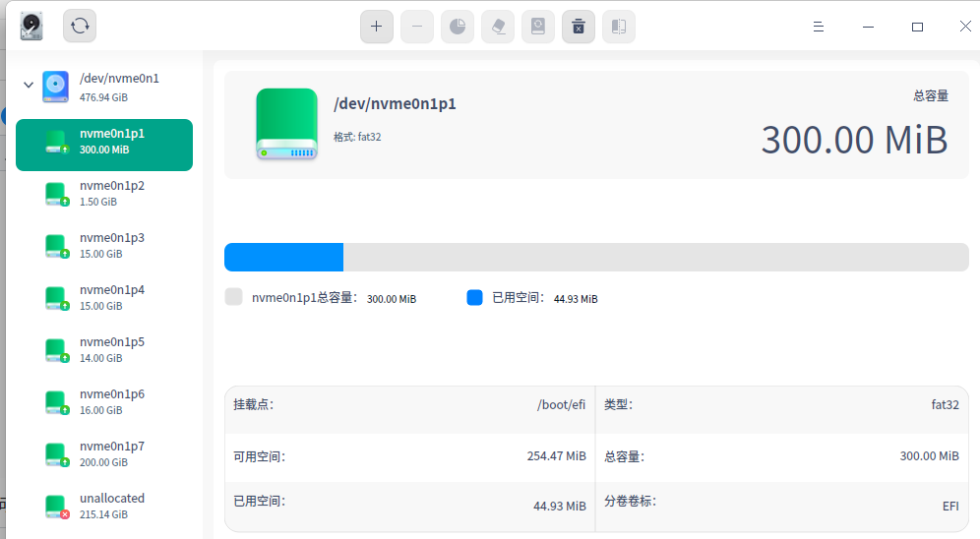980x539 pixels.
Task: Select partition nvme0n1p4 15.00 GiB
Action: [104, 298]
